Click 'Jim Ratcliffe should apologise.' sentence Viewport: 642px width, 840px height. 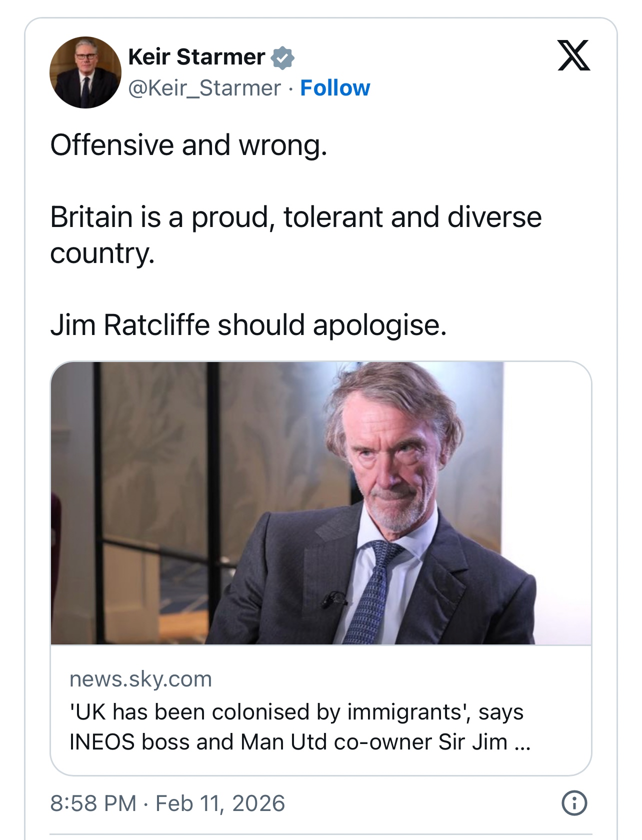pyautogui.click(x=248, y=325)
